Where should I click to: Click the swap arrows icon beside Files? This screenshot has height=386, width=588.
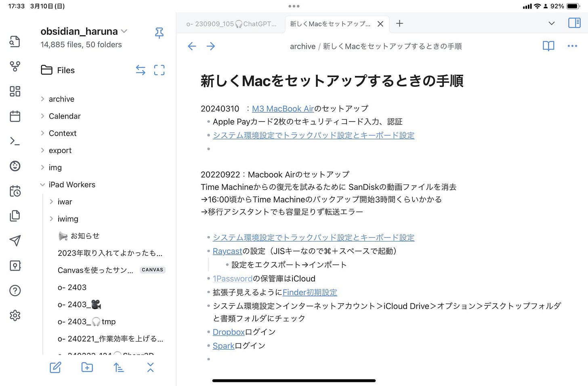pos(141,70)
